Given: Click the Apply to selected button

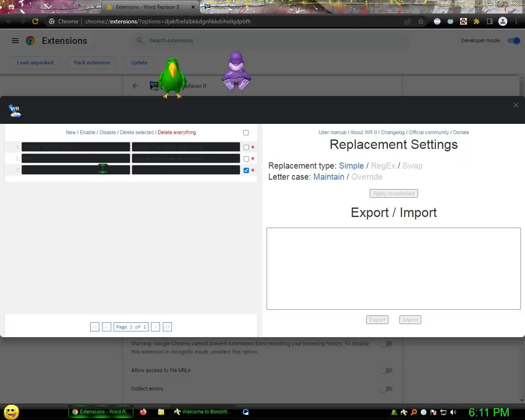Looking at the screenshot, I should (393, 193).
